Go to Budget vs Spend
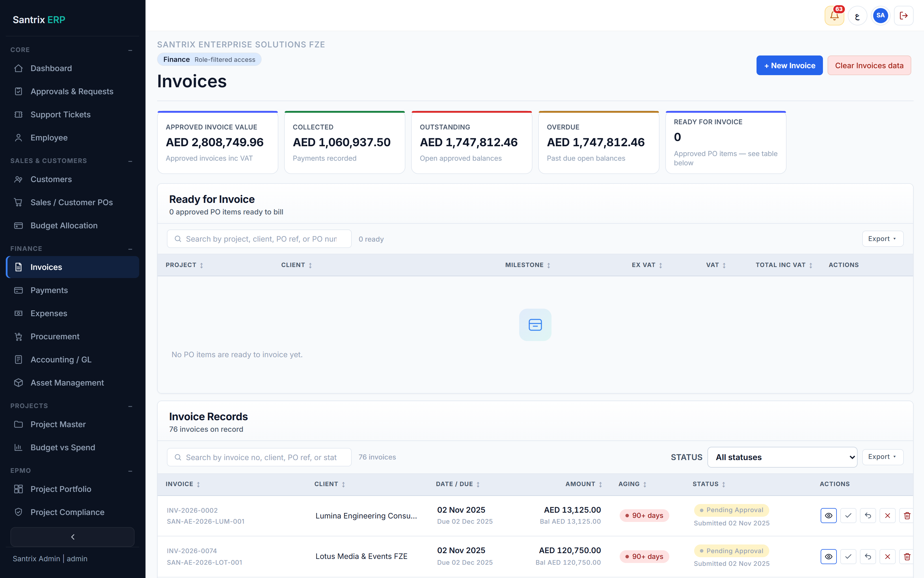The width and height of the screenshot is (924, 578). coord(72,448)
